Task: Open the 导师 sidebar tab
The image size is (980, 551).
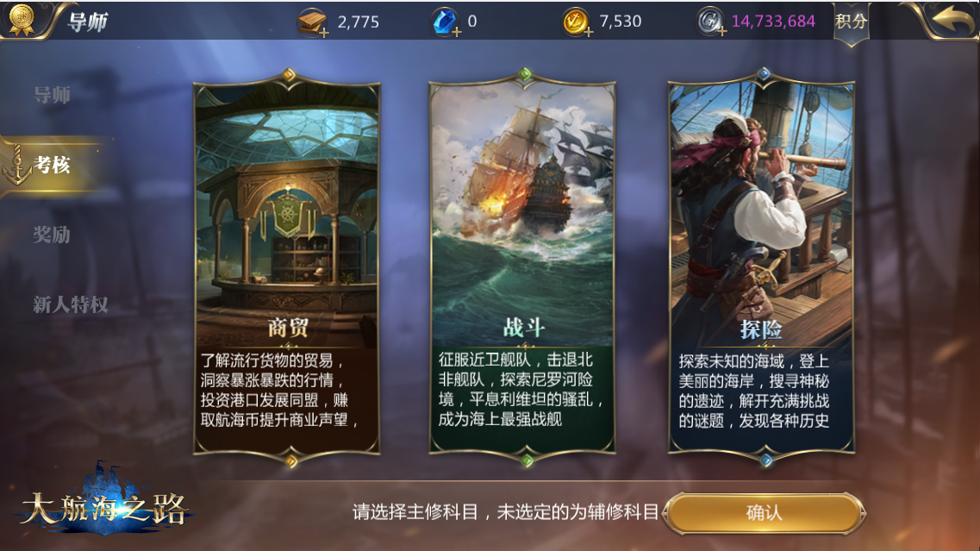Action: 52,95
